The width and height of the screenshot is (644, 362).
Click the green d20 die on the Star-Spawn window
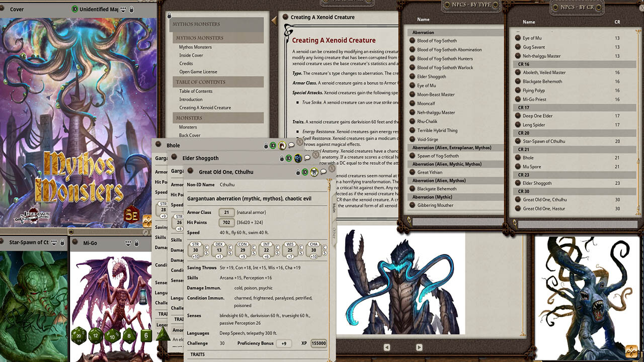pos(78,336)
